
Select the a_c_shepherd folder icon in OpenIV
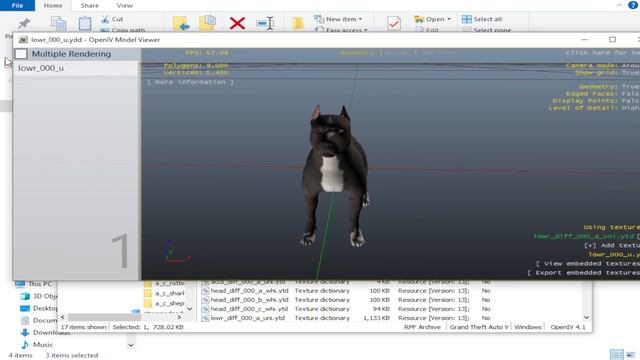click(148, 303)
